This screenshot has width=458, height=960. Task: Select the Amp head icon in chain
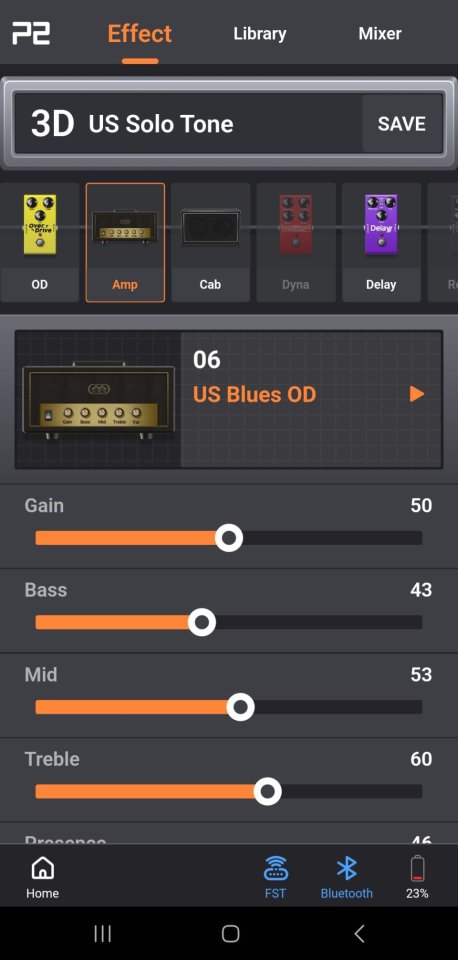(125, 226)
